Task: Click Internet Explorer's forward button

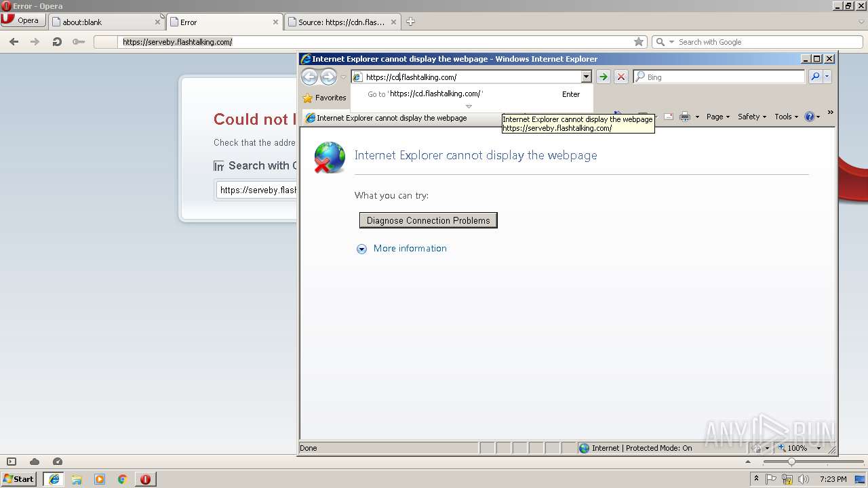Action: click(328, 77)
